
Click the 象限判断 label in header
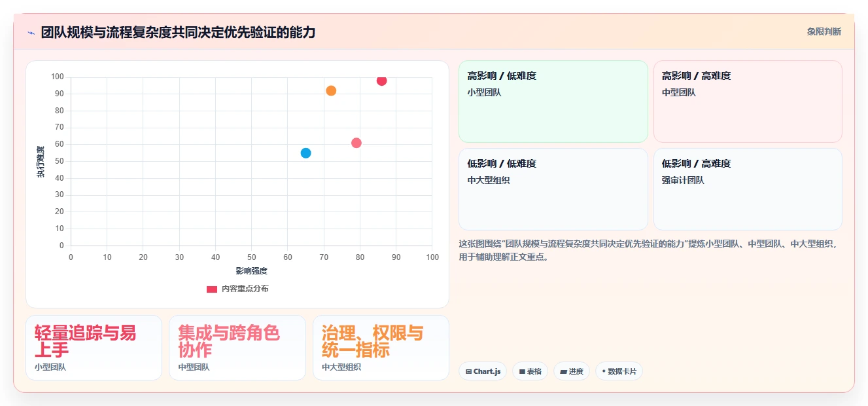(824, 31)
